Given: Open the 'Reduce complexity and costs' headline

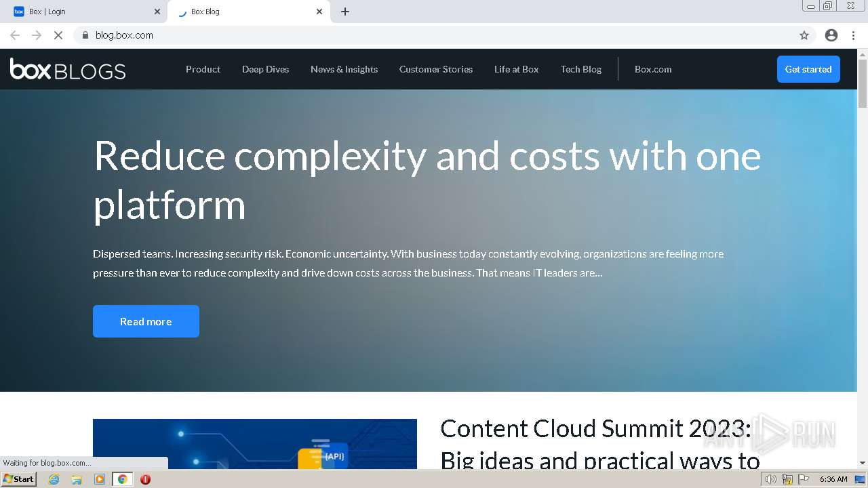Looking at the screenshot, I should coord(427,180).
